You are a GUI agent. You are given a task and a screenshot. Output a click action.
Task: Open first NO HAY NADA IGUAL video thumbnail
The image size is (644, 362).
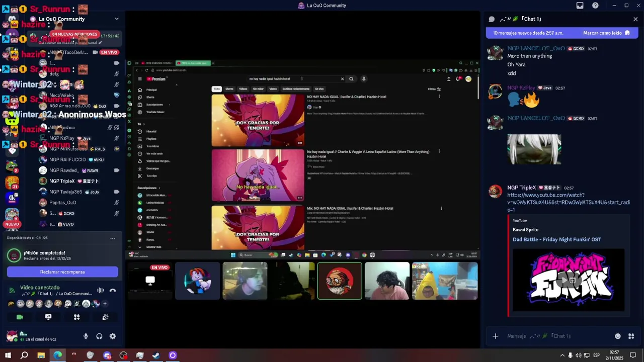(258, 120)
